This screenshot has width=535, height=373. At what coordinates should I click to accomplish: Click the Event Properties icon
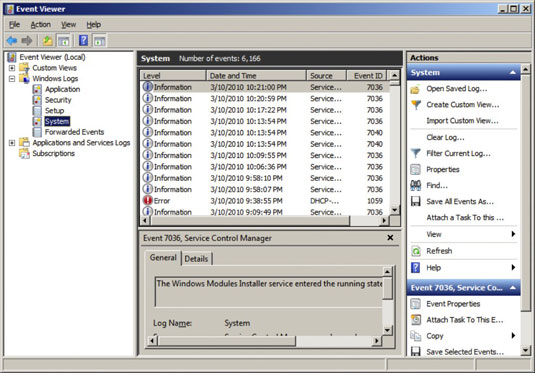(415, 304)
